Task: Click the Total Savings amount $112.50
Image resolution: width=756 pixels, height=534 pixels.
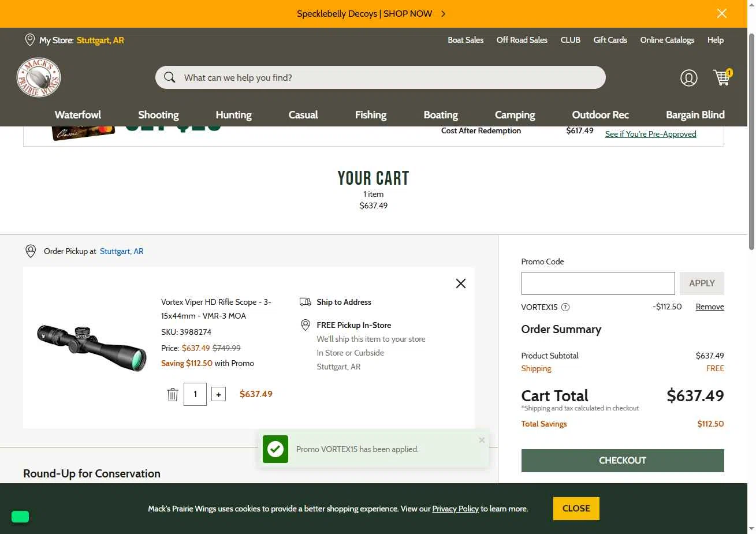Action: [x=710, y=424]
